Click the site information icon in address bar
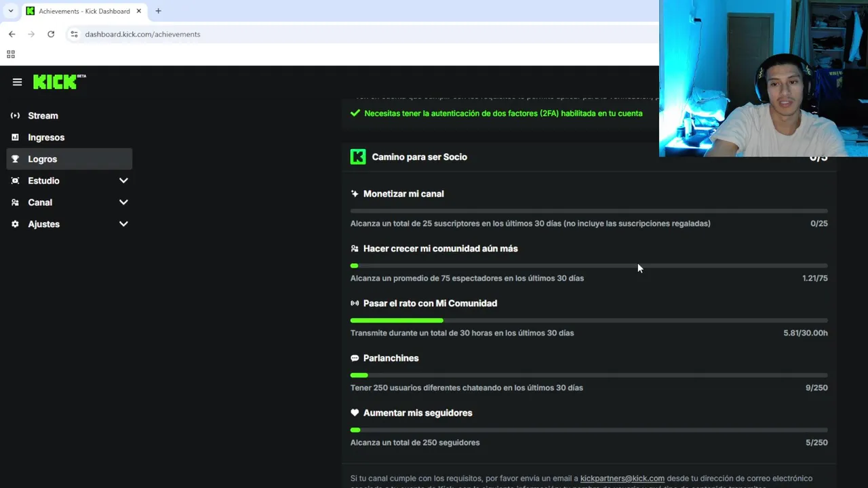 (74, 34)
